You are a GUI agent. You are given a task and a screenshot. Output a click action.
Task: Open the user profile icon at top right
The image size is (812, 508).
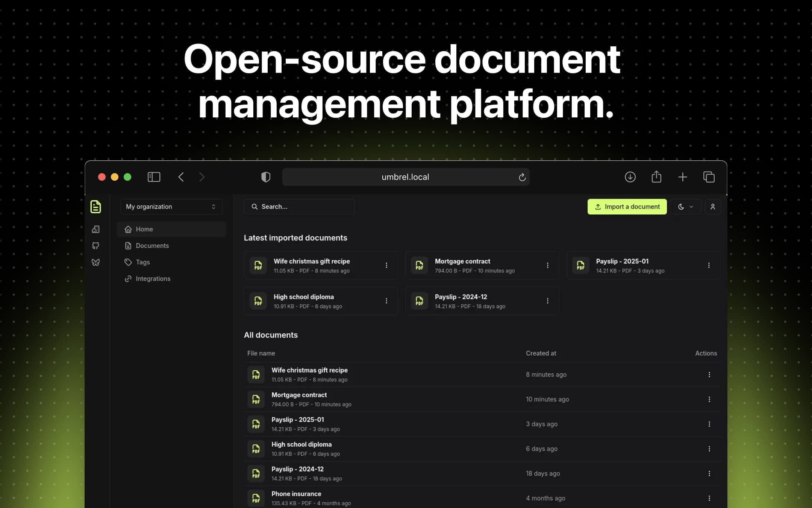coord(713,207)
